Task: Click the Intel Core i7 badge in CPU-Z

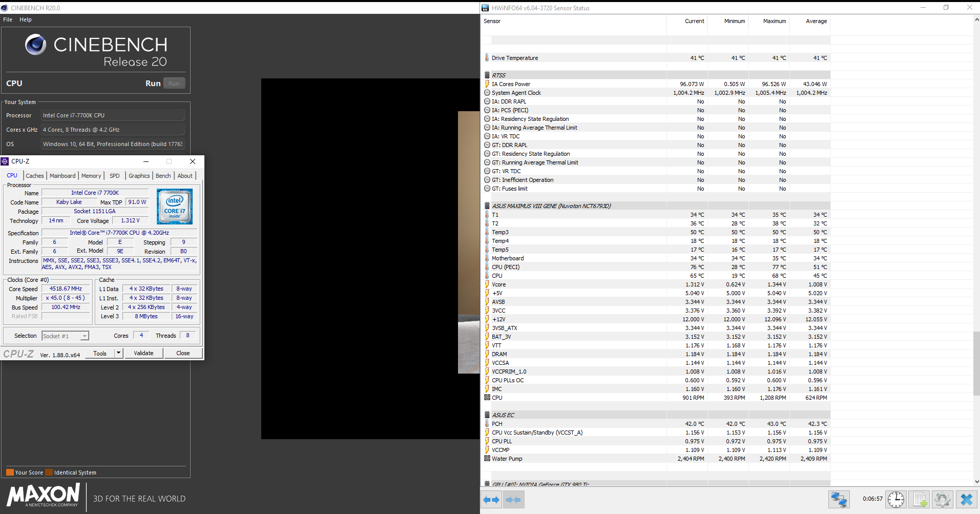Action: coord(175,207)
